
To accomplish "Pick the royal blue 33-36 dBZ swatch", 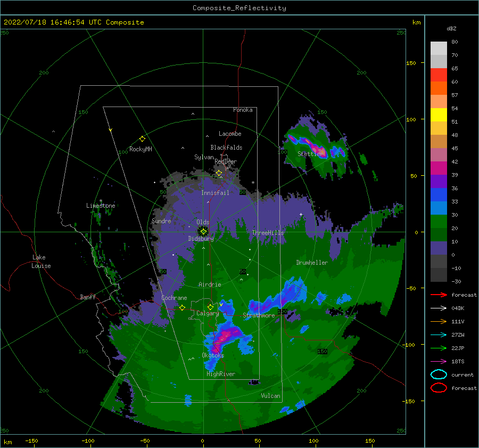I will click(439, 194).
